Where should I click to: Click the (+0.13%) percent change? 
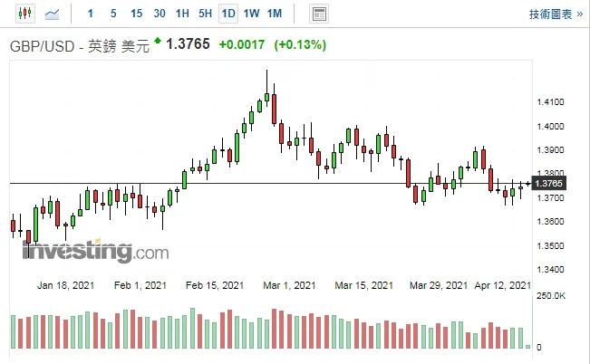300,44
